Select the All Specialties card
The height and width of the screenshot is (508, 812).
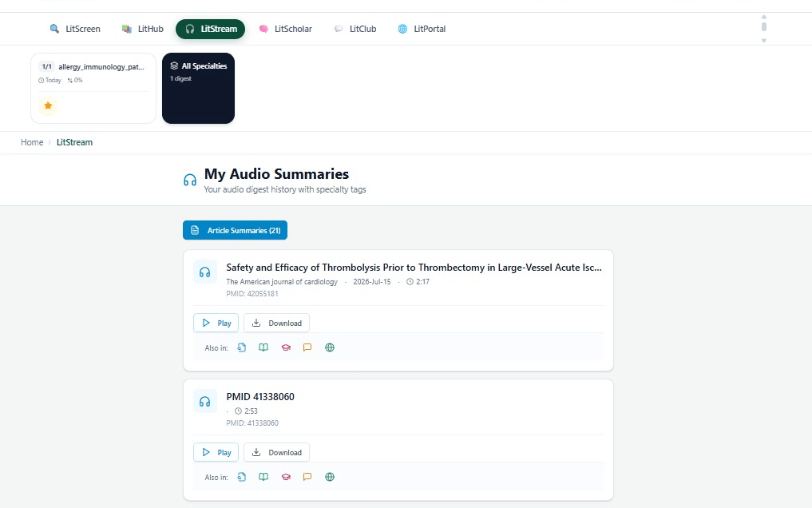pos(198,88)
